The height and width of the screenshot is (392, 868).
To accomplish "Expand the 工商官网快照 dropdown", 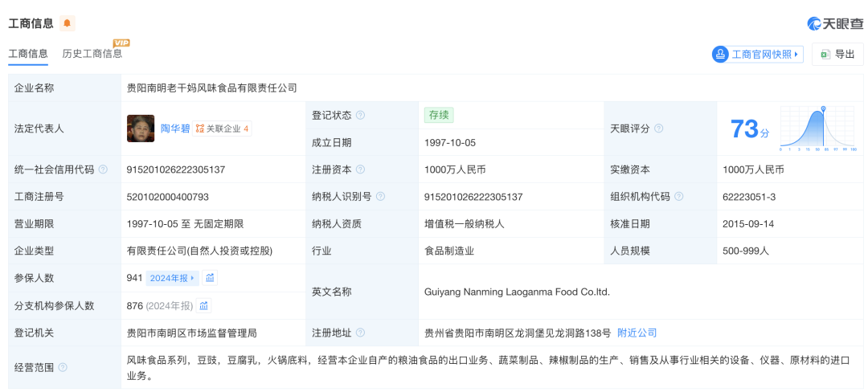I will tap(757, 54).
